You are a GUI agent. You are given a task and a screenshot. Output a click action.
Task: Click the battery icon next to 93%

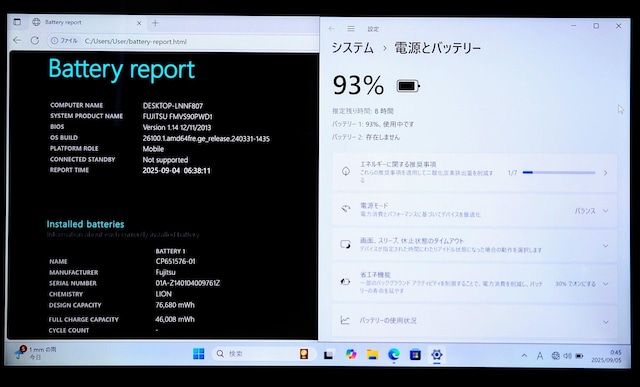408,86
